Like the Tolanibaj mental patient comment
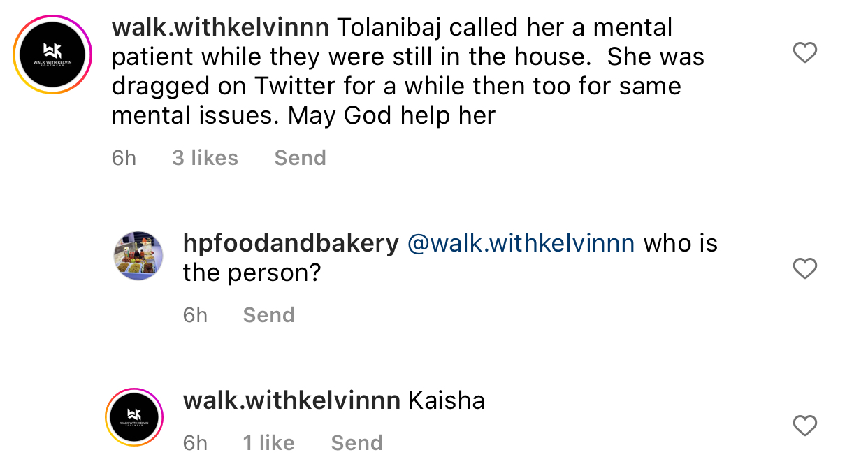Screen dimensions: 868x471 805,53
